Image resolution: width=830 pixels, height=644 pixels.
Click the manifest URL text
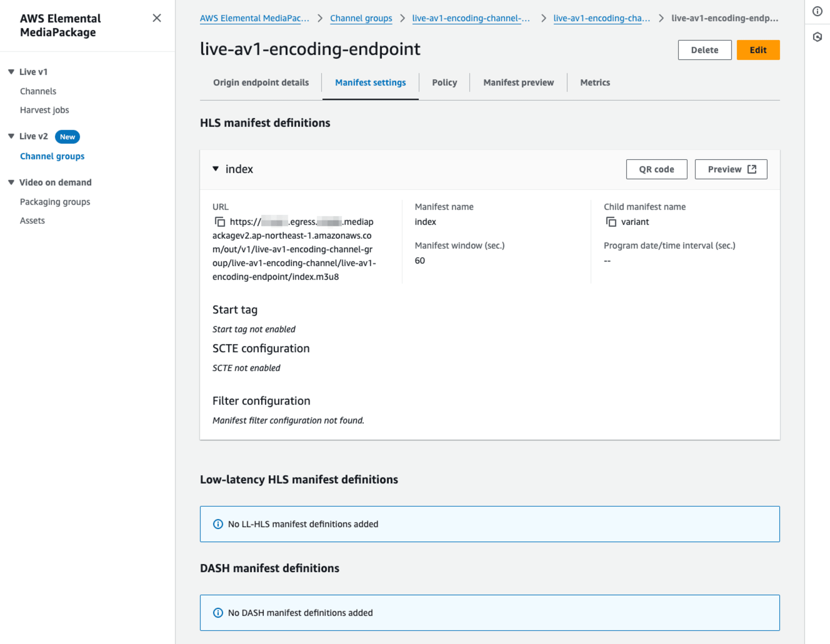tap(294, 249)
